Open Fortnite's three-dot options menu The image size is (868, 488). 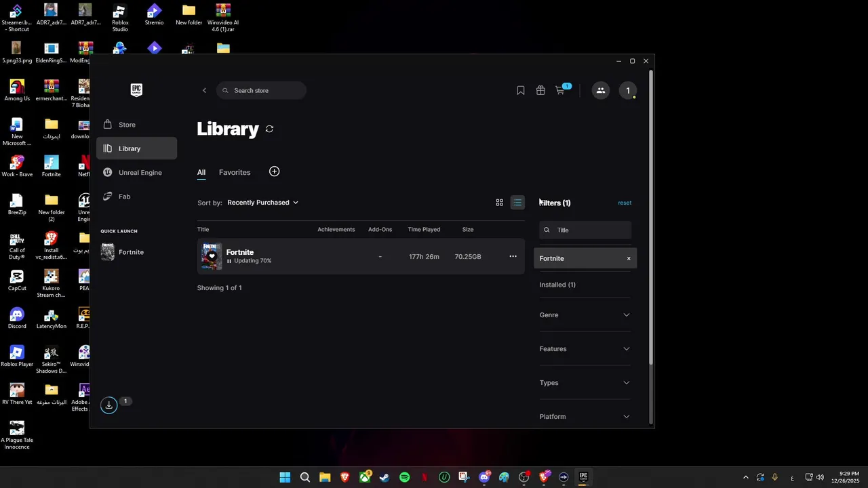click(513, 256)
